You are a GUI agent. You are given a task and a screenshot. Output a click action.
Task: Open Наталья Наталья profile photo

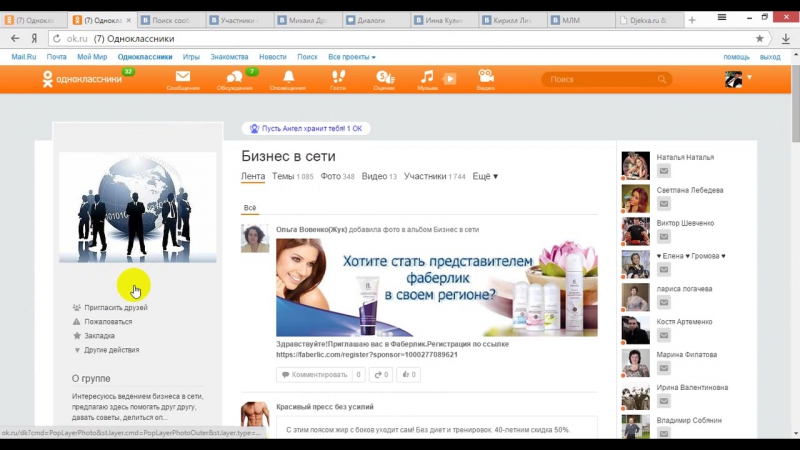(x=635, y=165)
